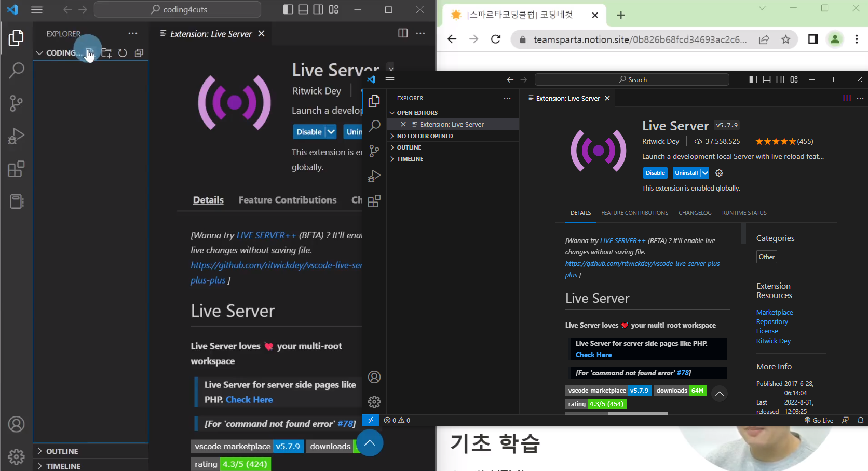868x471 pixels.
Task: Open Source Control in left VS Code activity bar
Action: click(17, 103)
